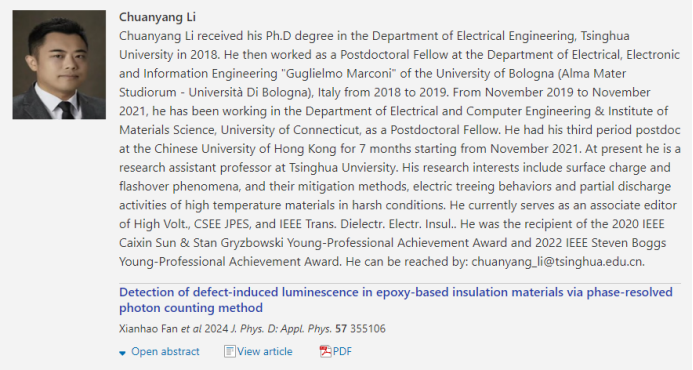Click the bold volume number 57

tap(341, 328)
